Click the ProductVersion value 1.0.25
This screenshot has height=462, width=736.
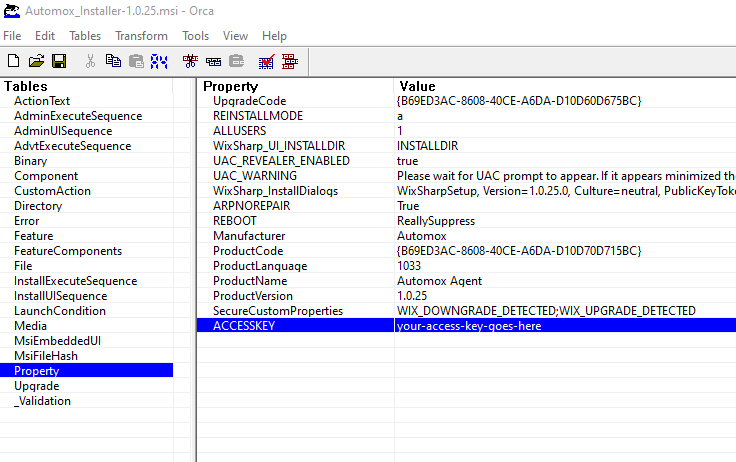412,296
